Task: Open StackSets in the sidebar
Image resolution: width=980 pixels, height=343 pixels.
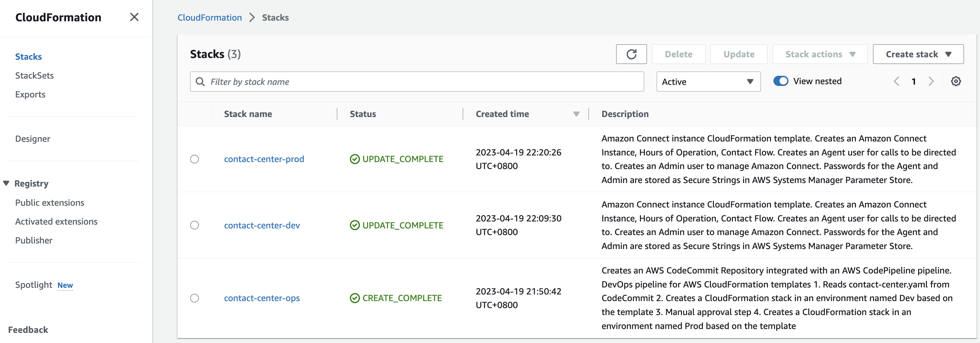Action: (x=34, y=75)
